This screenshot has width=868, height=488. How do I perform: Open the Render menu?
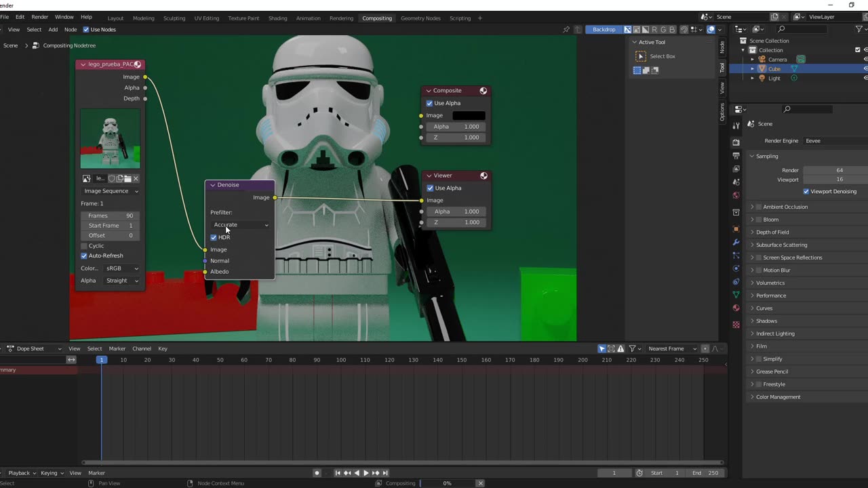point(39,17)
